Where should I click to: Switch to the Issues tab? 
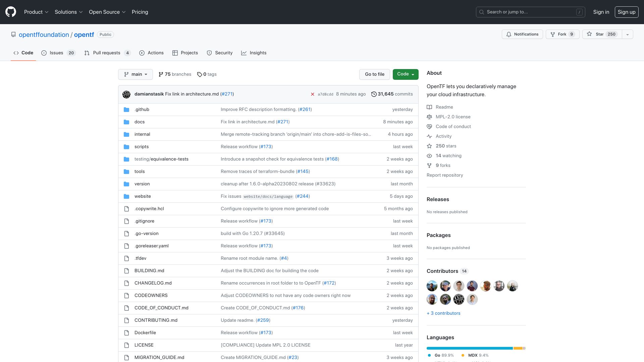(58, 53)
